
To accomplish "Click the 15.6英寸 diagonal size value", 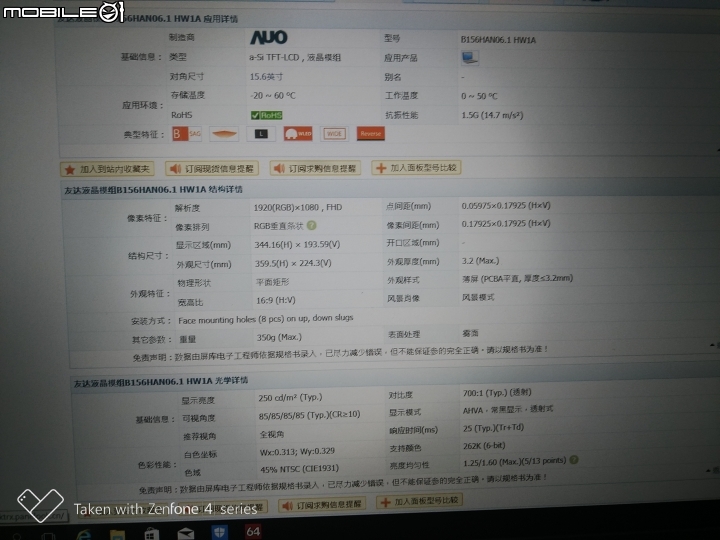I will pyautogui.click(x=266, y=77).
